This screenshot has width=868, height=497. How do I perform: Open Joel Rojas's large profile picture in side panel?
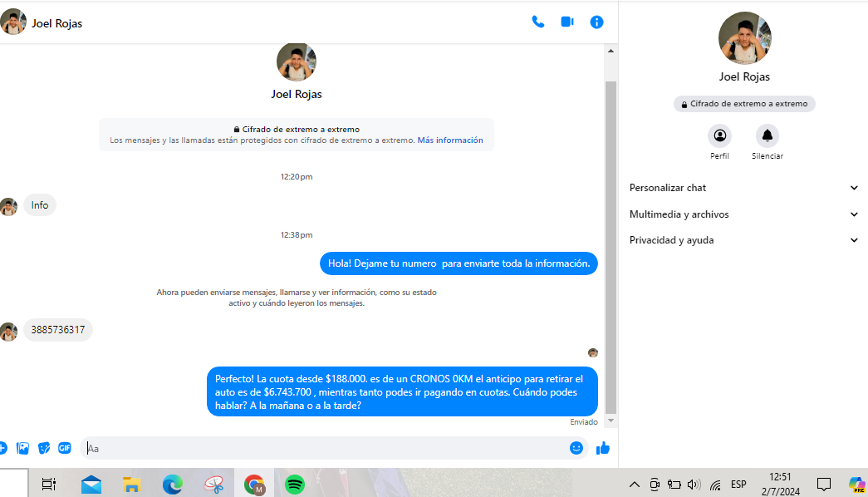744,38
